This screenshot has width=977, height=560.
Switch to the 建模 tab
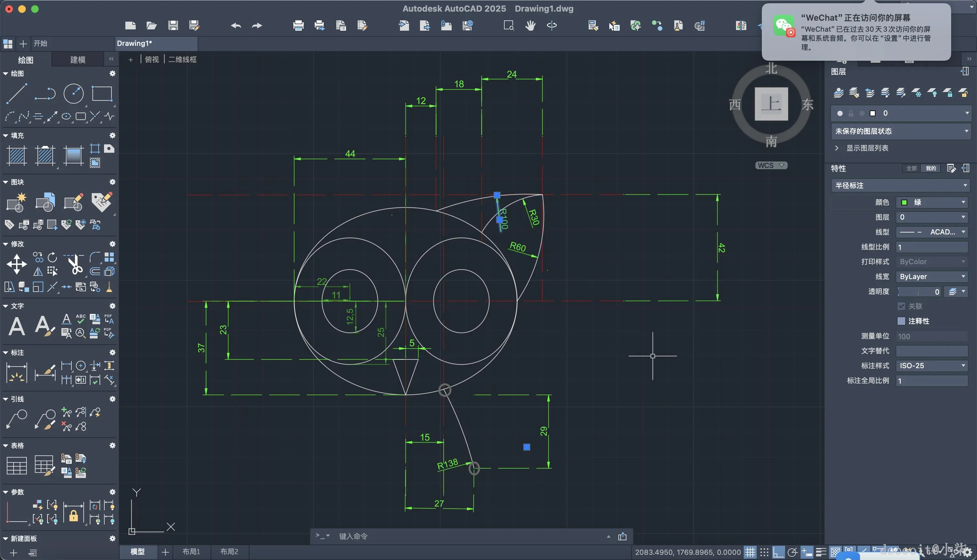(x=78, y=60)
